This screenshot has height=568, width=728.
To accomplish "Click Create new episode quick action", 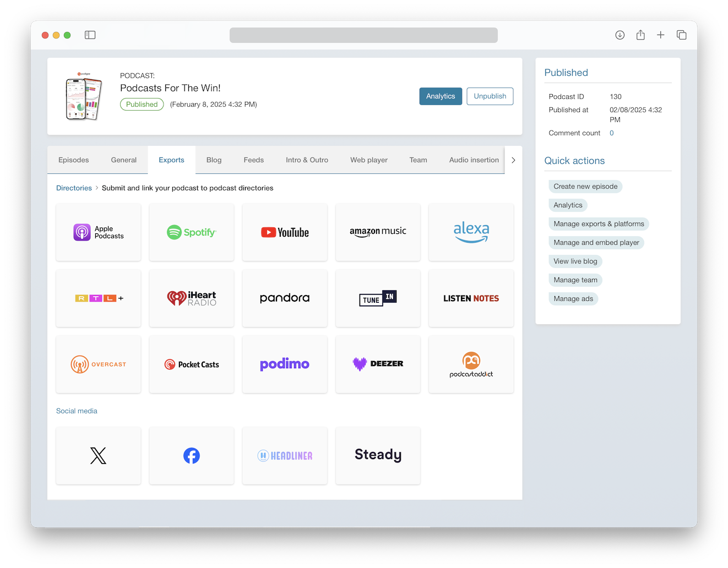I will coord(585,187).
